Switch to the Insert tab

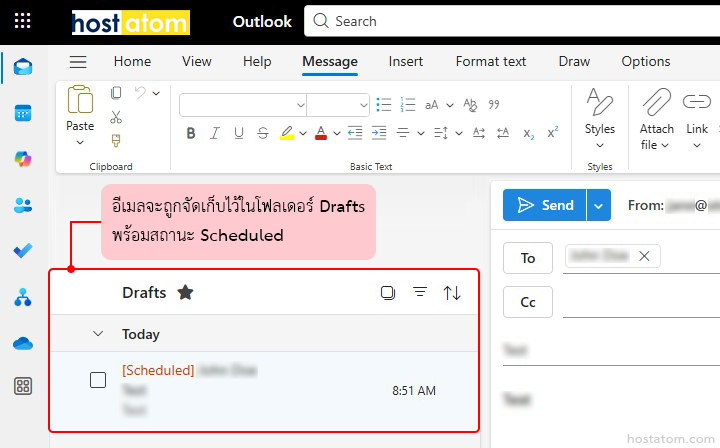[405, 62]
